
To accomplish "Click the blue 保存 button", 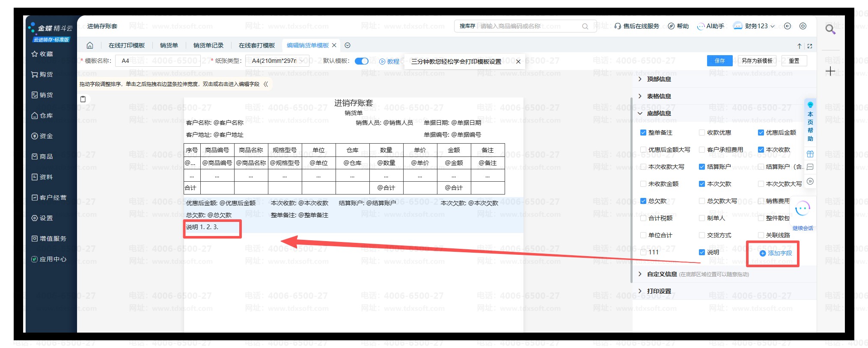I will tap(719, 61).
